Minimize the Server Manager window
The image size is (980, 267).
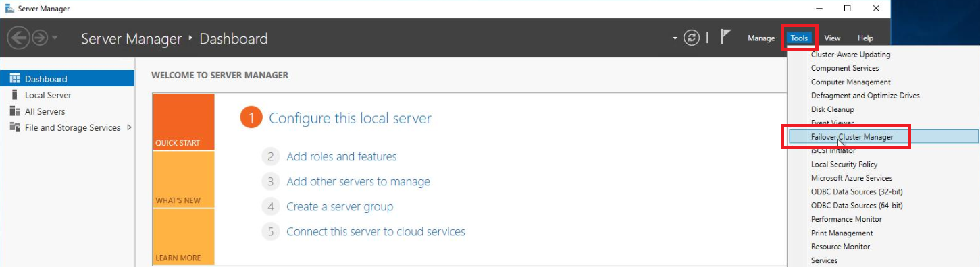819,9
